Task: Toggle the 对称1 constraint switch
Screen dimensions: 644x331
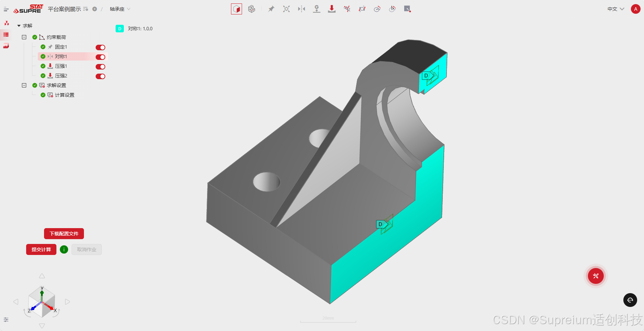Action: tap(100, 57)
